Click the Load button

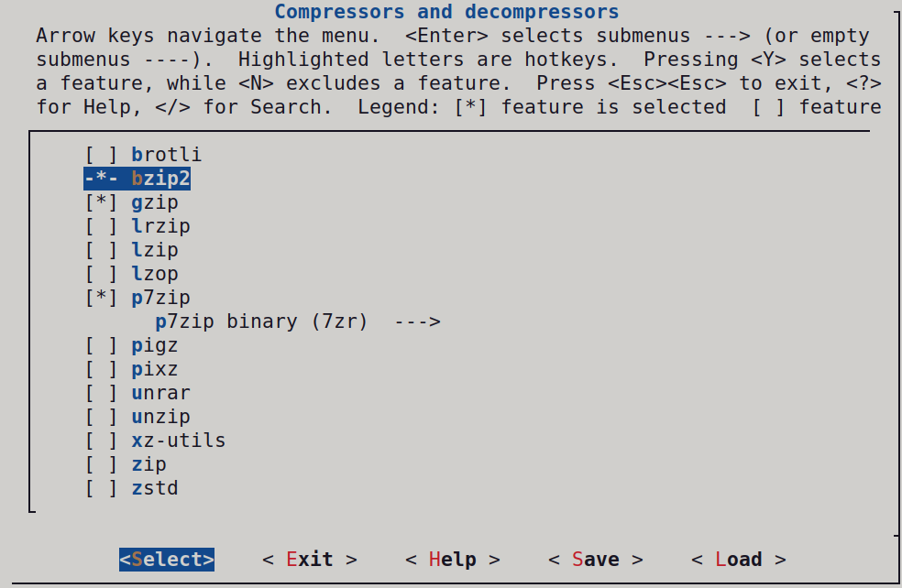point(738,560)
